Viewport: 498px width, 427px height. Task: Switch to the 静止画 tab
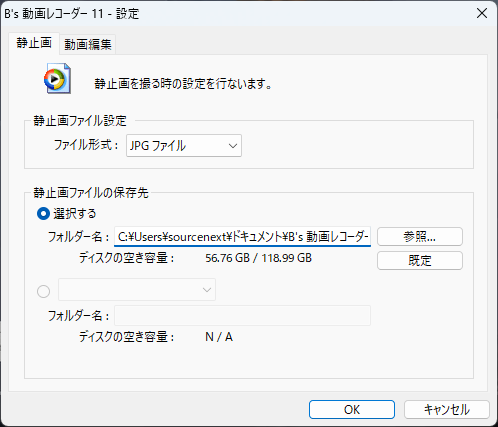coord(34,43)
